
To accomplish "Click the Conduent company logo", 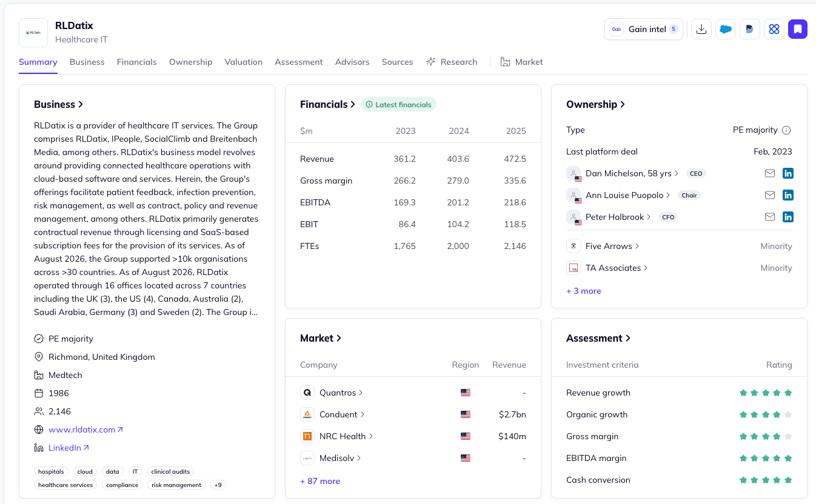I will 307,414.
